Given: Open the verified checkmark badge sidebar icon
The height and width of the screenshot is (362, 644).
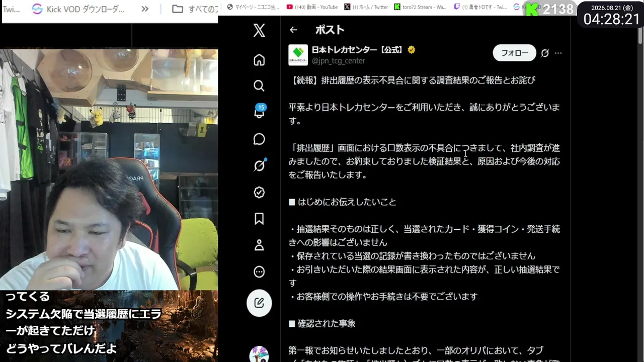Looking at the screenshot, I should (x=259, y=192).
